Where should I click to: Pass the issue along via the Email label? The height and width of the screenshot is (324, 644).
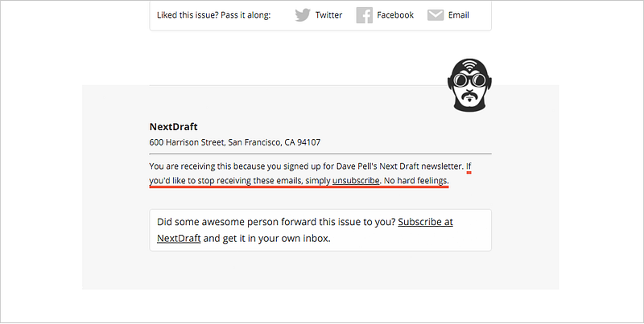pos(458,15)
